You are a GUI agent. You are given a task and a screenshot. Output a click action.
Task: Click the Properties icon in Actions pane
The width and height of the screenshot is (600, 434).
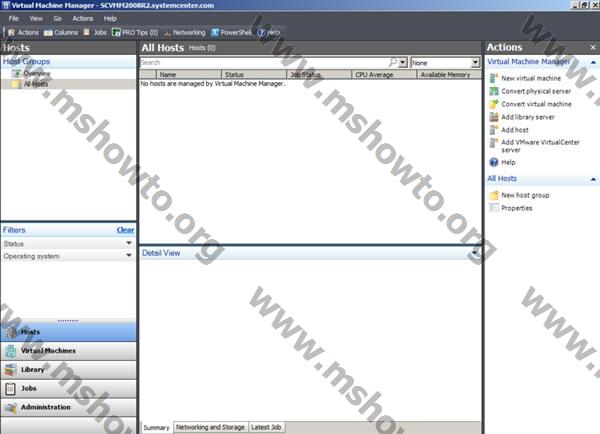tap(494, 208)
